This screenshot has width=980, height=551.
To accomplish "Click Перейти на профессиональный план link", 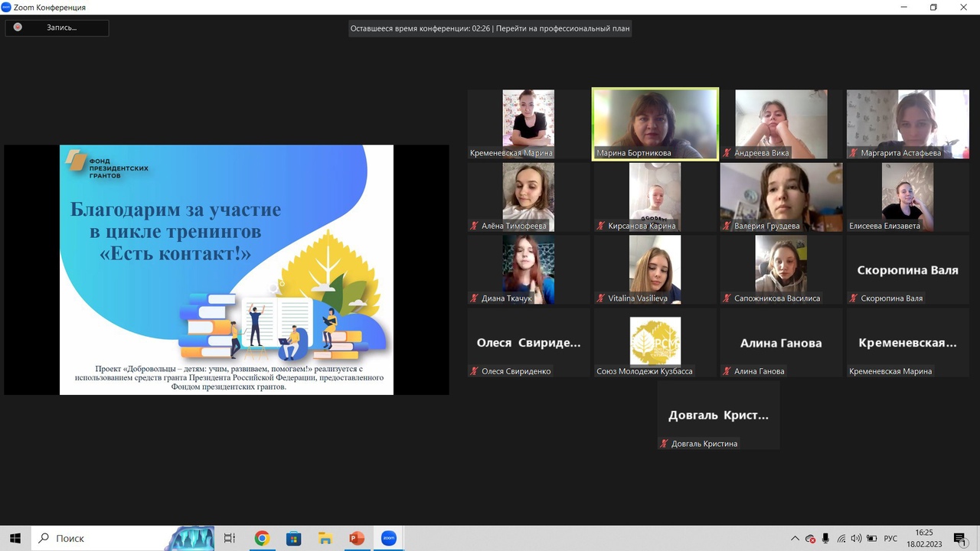I will click(x=563, y=29).
